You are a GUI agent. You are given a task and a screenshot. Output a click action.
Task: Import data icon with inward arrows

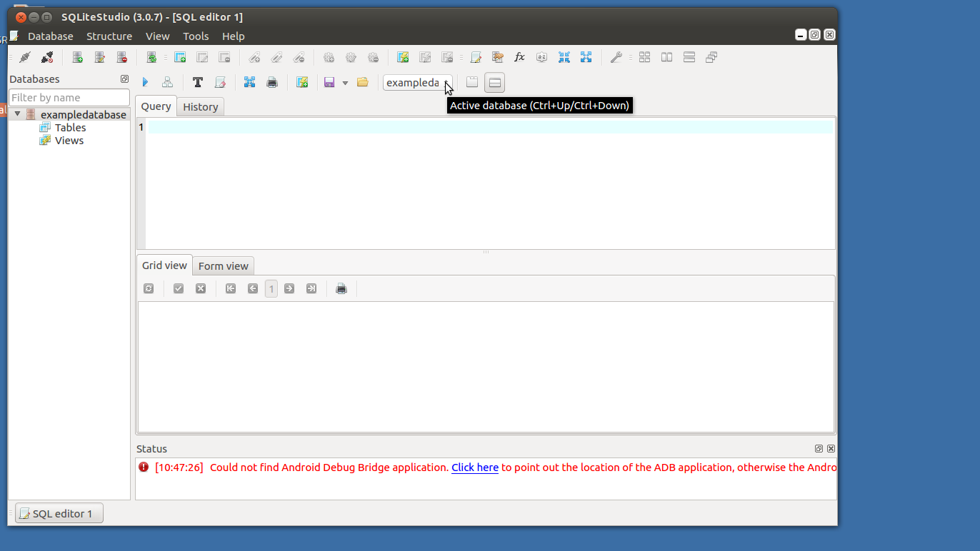point(564,57)
